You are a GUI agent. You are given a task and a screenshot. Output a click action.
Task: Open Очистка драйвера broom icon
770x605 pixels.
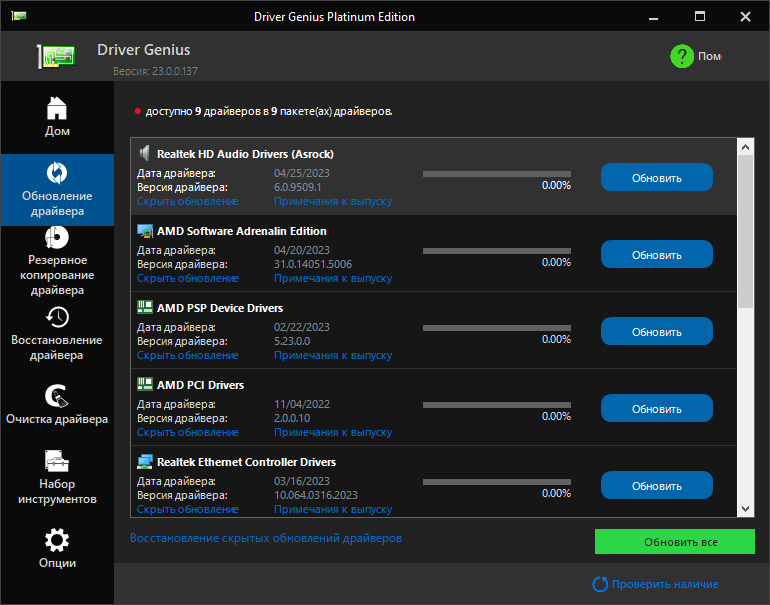pos(57,396)
